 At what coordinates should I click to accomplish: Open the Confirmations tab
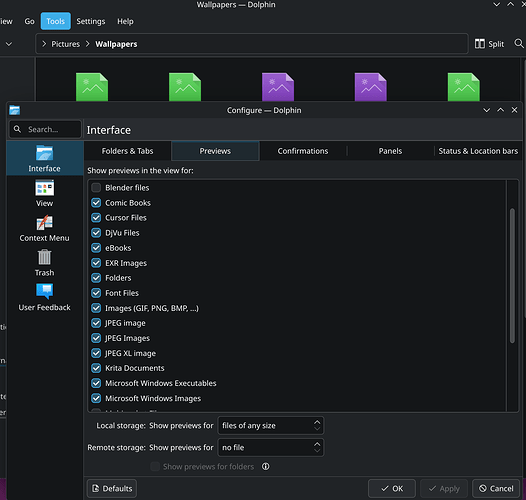pyautogui.click(x=303, y=151)
